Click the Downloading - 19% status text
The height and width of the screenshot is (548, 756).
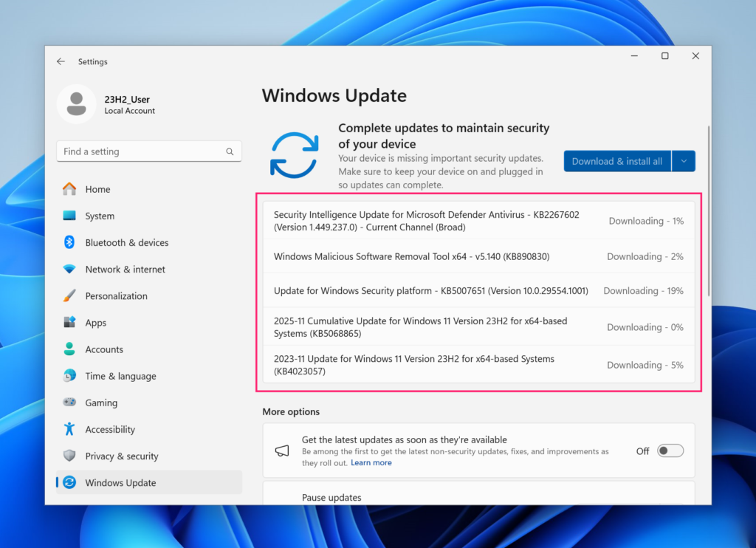coord(643,291)
